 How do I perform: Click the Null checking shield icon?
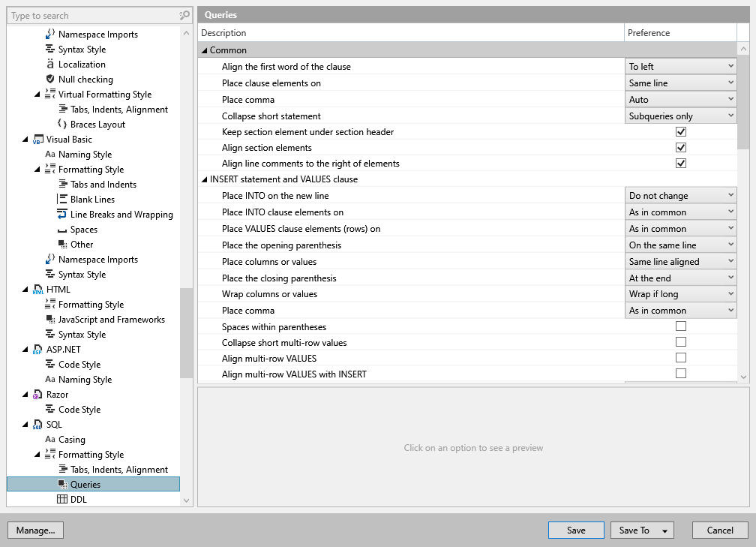pyautogui.click(x=50, y=80)
